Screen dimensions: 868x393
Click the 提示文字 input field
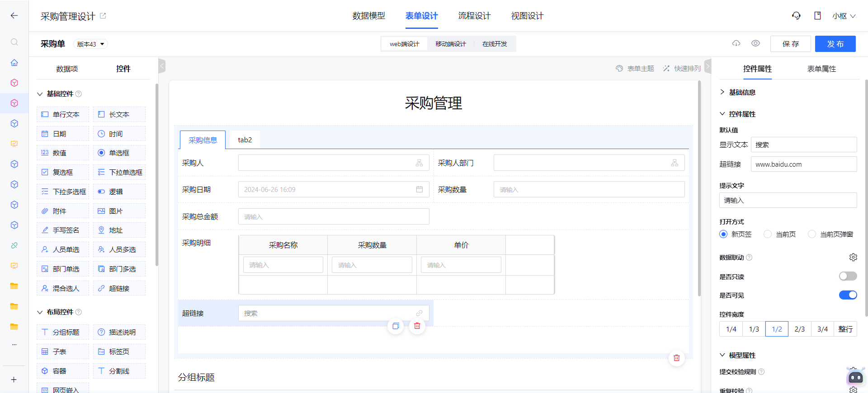tap(788, 200)
